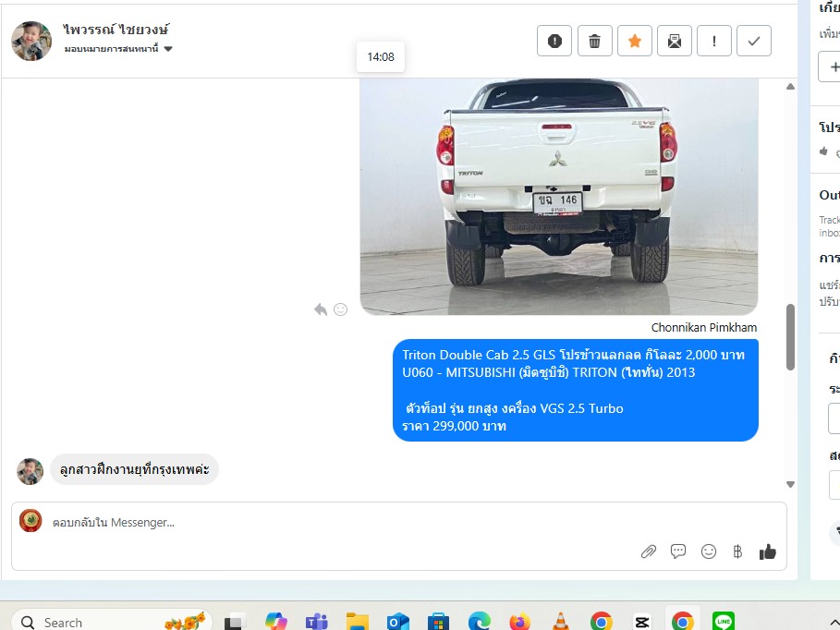Send a thumbs-up like

768,551
